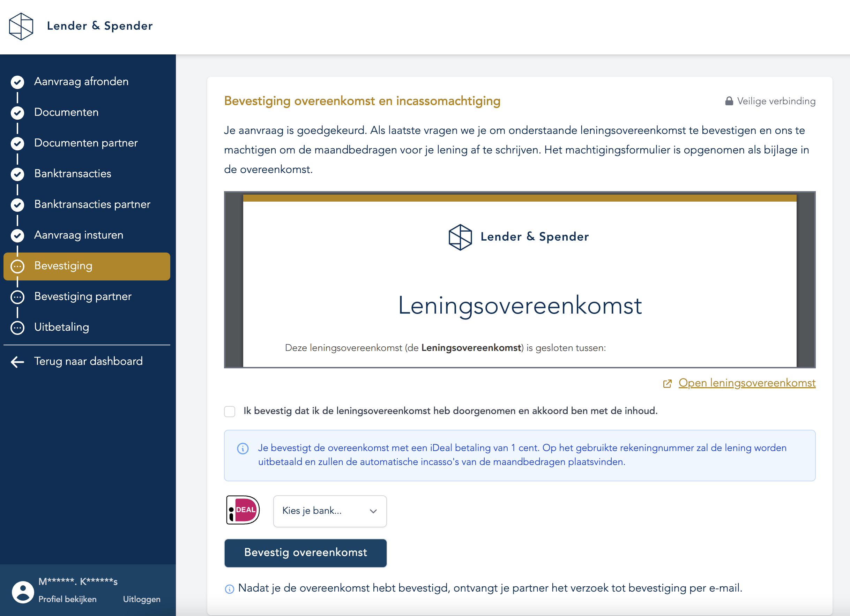Click Uitloggen to log out

click(x=142, y=599)
